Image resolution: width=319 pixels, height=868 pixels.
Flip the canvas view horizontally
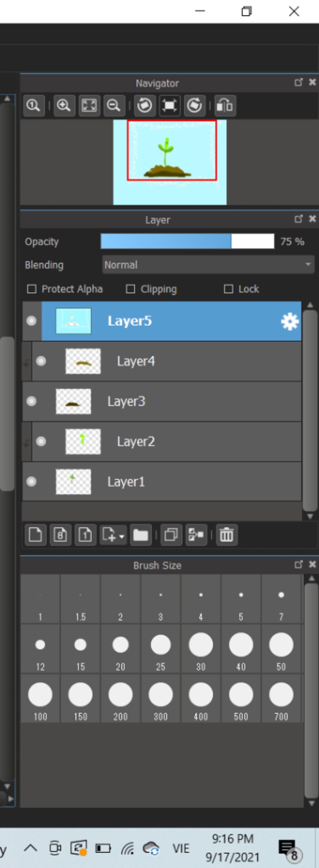coord(225,106)
